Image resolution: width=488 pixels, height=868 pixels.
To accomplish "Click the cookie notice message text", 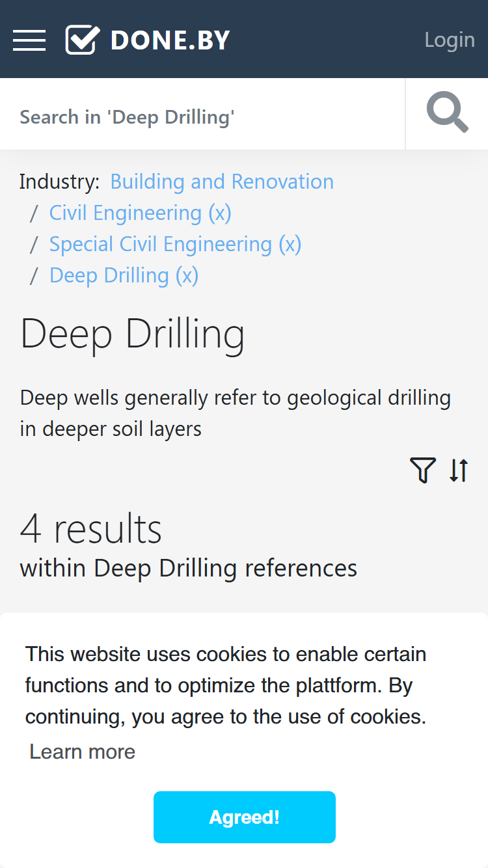I will pos(226,685).
